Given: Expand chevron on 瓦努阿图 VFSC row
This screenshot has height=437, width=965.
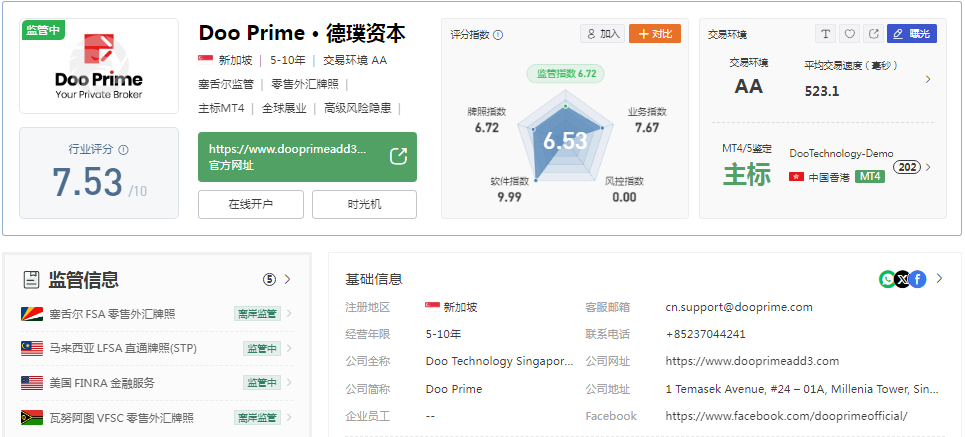Looking at the screenshot, I should [x=289, y=418].
